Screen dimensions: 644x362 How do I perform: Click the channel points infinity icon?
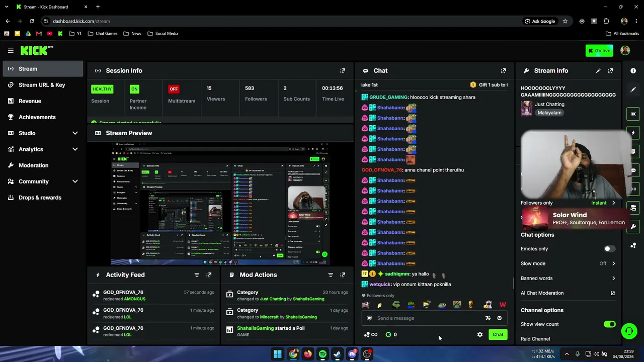[x=371, y=335]
